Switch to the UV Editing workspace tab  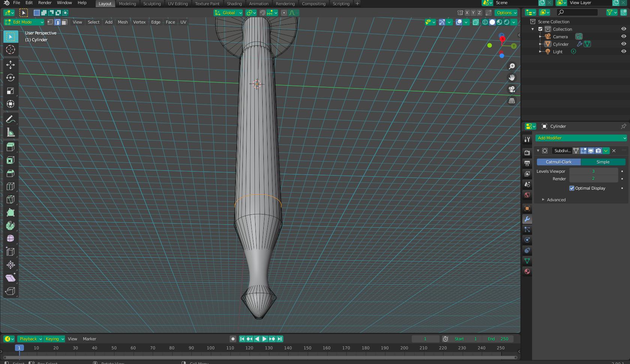tap(178, 3)
